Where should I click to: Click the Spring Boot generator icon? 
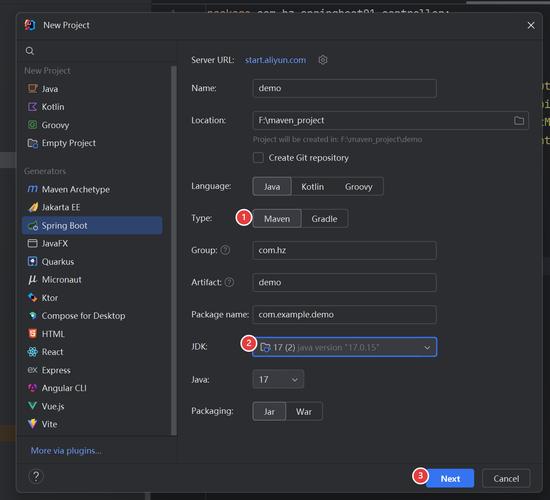coord(33,225)
